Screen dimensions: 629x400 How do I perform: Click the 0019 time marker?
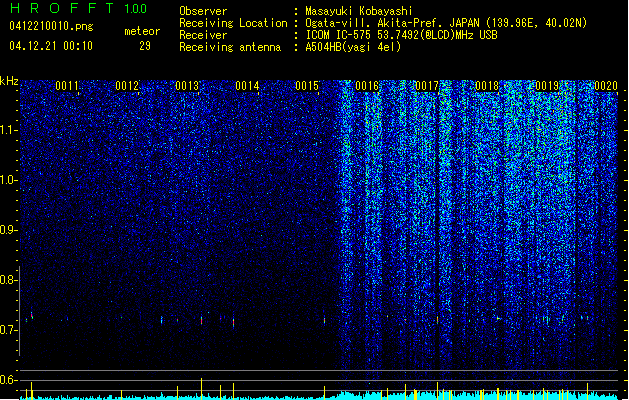point(547,86)
